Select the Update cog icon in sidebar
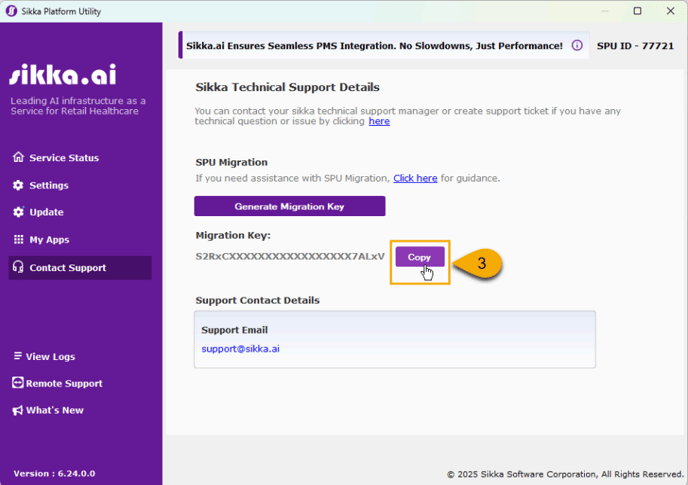The image size is (688, 485). click(x=18, y=212)
